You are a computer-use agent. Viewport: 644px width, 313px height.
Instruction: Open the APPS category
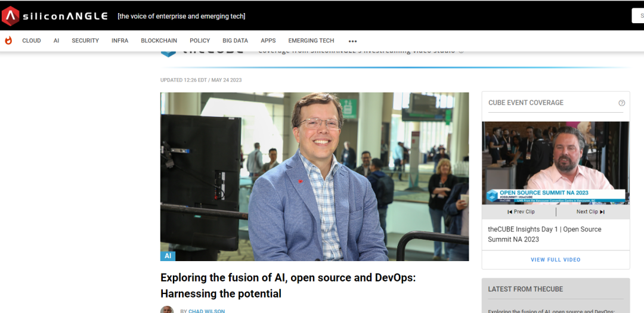point(268,41)
